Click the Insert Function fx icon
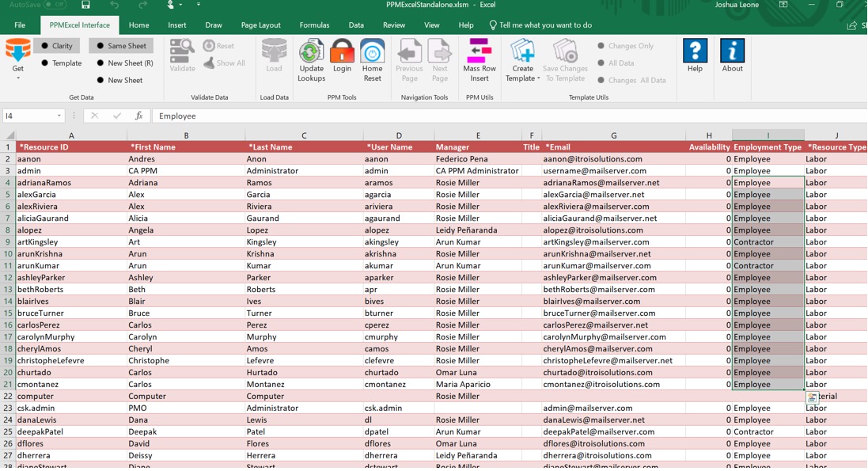The image size is (868, 471). 139,116
